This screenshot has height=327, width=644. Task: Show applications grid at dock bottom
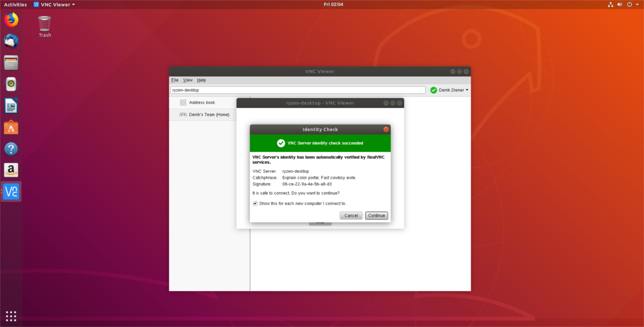click(11, 316)
